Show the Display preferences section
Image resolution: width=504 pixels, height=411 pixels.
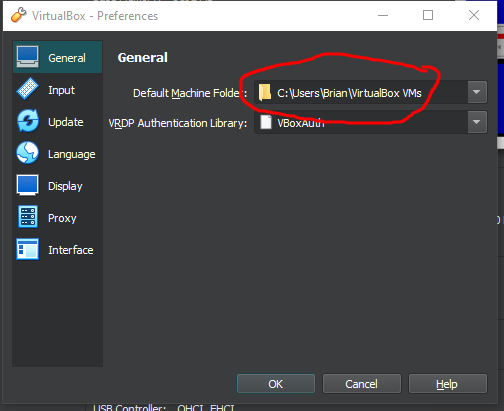click(57, 185)
